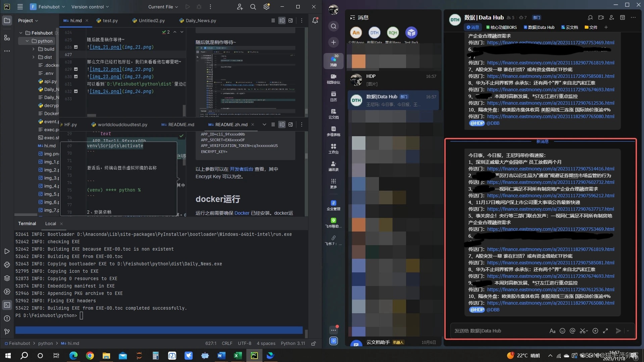Image resolution: width=644 pixels, height=362 pixels.
Task: Open Structure tool window icon
Action: coord(7,38)
